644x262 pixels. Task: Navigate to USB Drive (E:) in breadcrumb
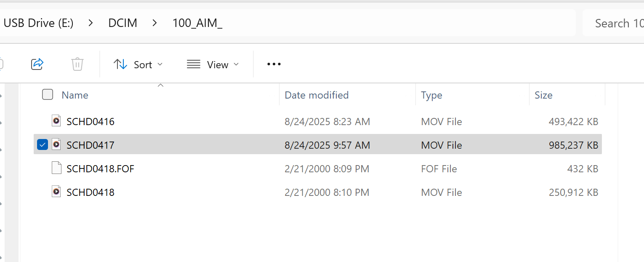[x=38, y=23]
